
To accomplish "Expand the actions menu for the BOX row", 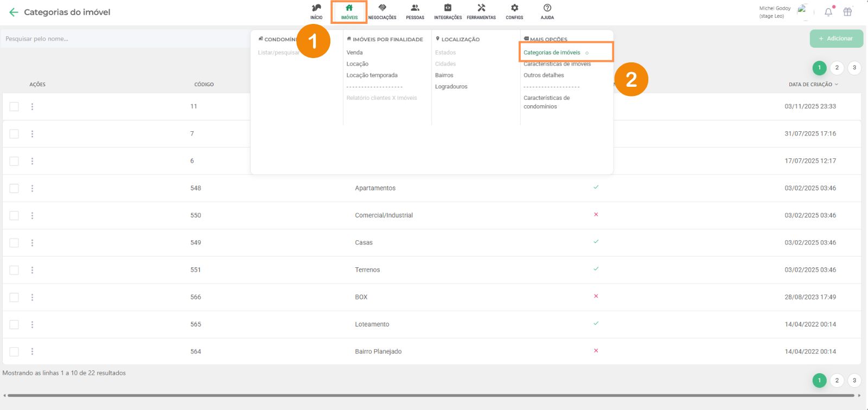I will point(32,297).
